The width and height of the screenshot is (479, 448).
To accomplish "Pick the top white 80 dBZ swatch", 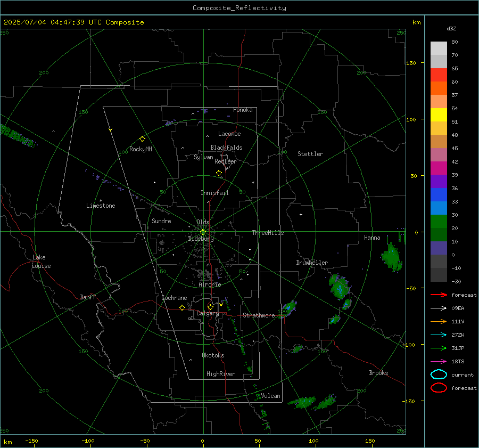I will [x=439, y=48].
